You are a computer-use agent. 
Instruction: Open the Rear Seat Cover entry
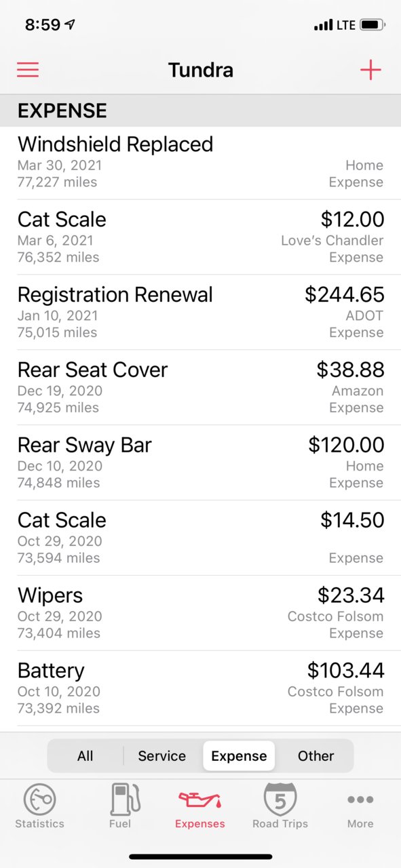200,388
